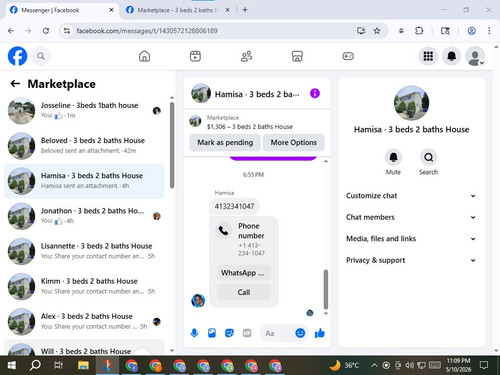The image size is (500, 375).
Task: Choose a sticker
Action: pyautogui.click(x=229, y=333)
